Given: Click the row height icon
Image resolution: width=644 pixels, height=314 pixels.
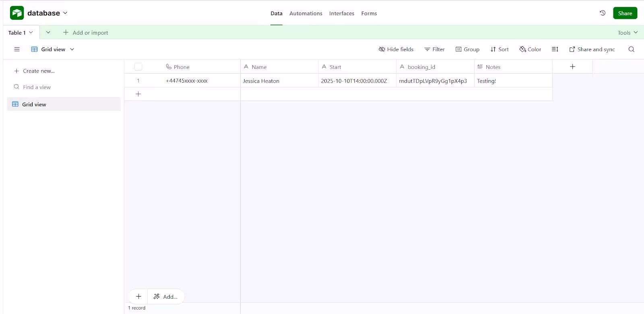Looking at the screenshot, I should coord(555,49).
